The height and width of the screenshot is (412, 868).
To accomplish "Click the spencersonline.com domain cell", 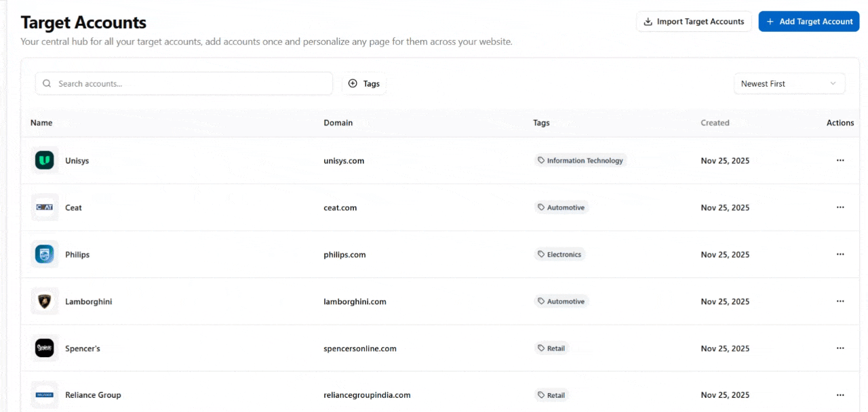I will pyautogui.click(x=360, y=348).
